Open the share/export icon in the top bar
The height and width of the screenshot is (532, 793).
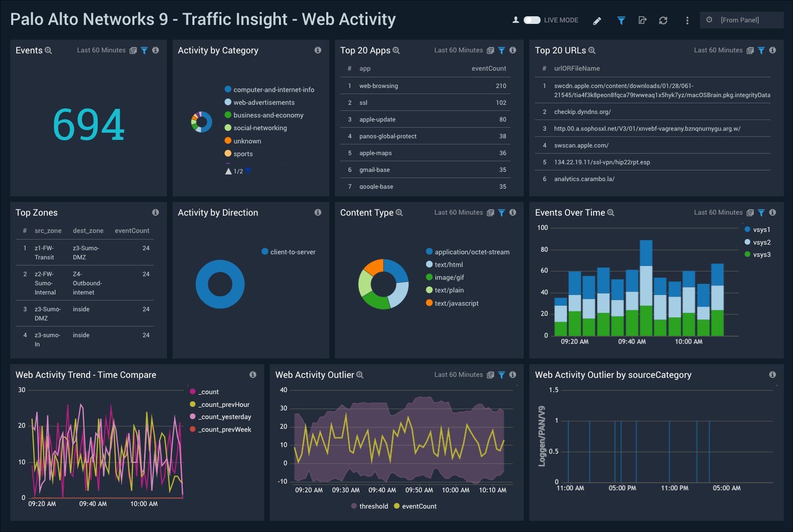point(642,20)
